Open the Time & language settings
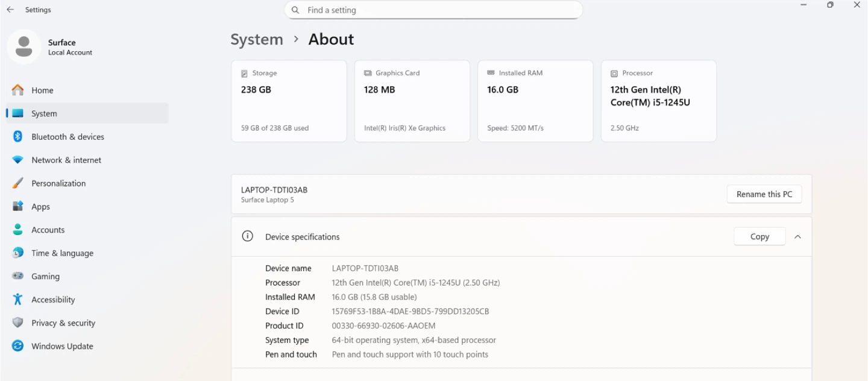This screenshot has height=381, width=868. point(62,253)
